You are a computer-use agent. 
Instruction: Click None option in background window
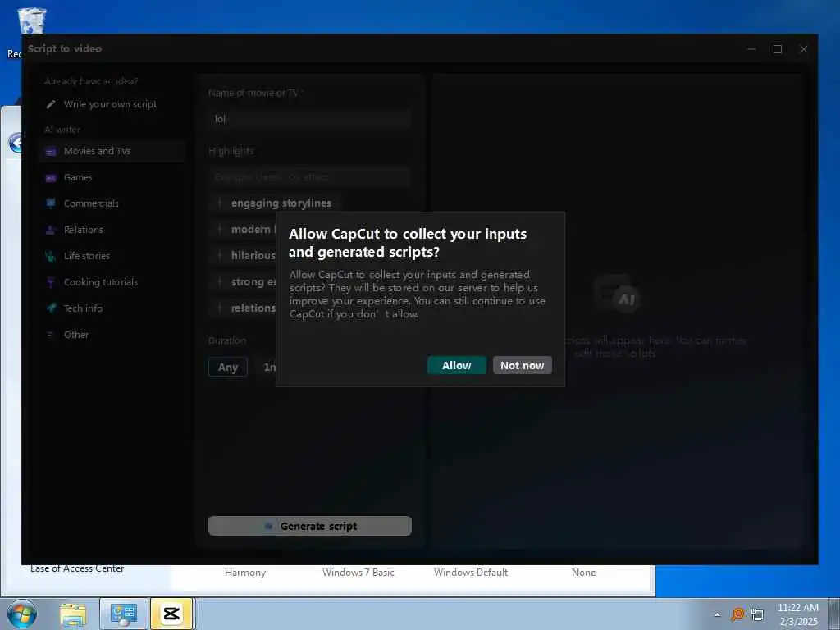pos(583,572)
